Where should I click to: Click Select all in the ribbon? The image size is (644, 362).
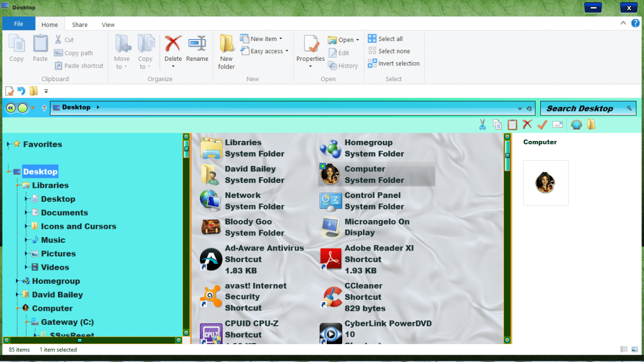click(386, 39)
